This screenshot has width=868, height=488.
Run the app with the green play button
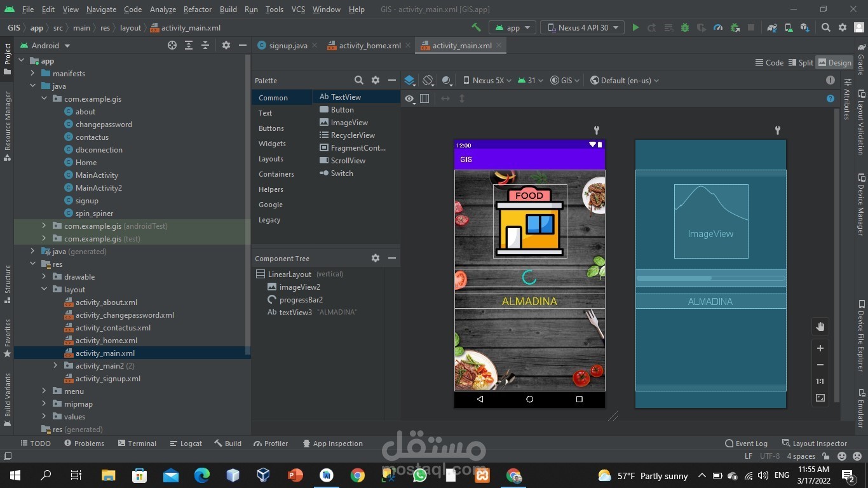tap(635, 27)
